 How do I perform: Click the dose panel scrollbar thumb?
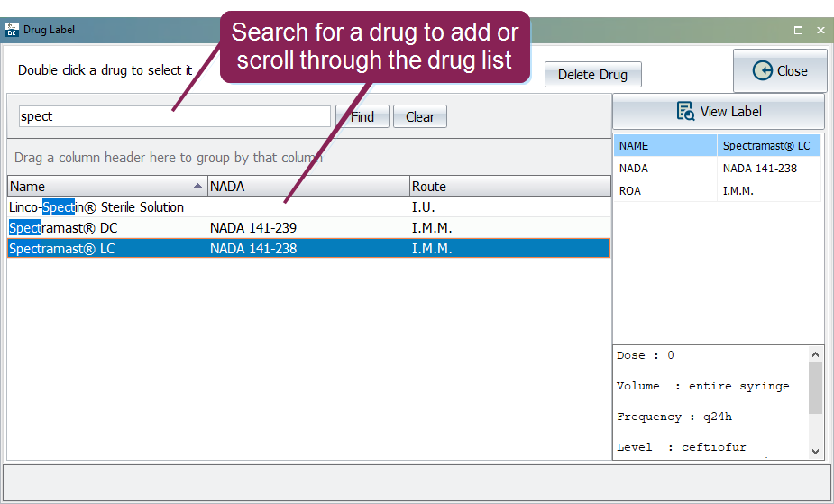815,388
